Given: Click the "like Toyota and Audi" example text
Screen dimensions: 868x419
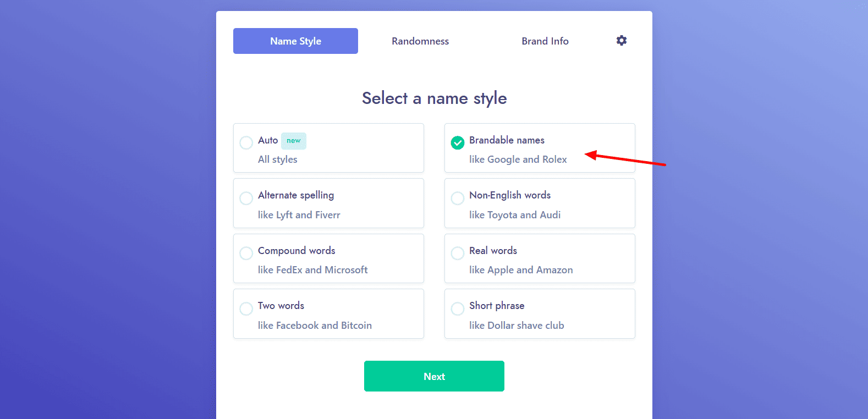Looking at the screenshot, I should [515, 215].
